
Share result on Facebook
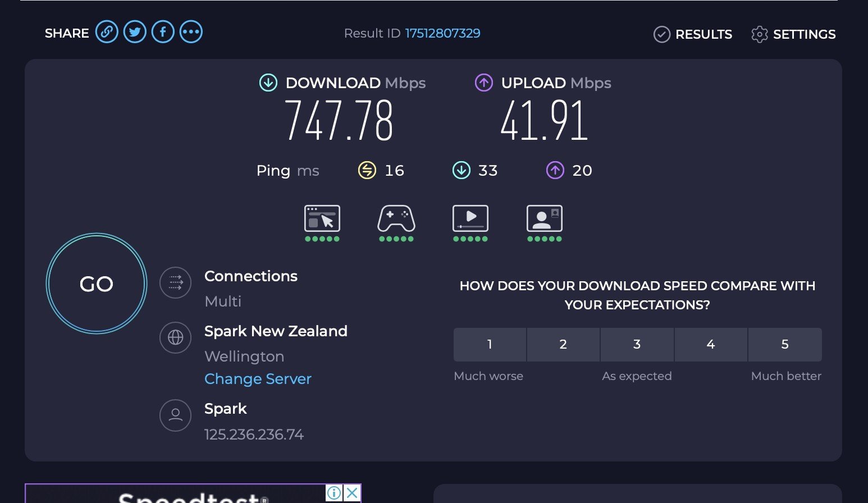(x=163, y=32)
